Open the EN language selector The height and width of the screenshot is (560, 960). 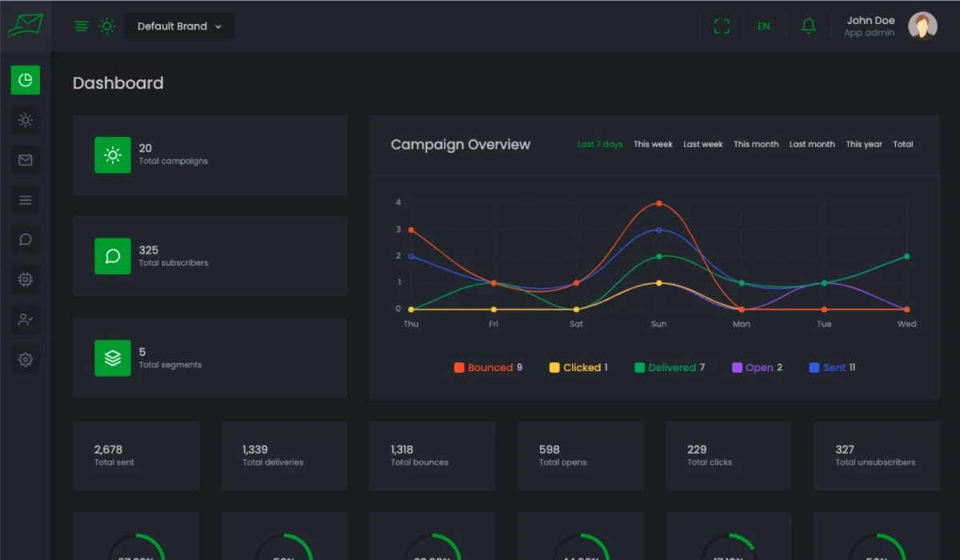click(x=763, y=26)
